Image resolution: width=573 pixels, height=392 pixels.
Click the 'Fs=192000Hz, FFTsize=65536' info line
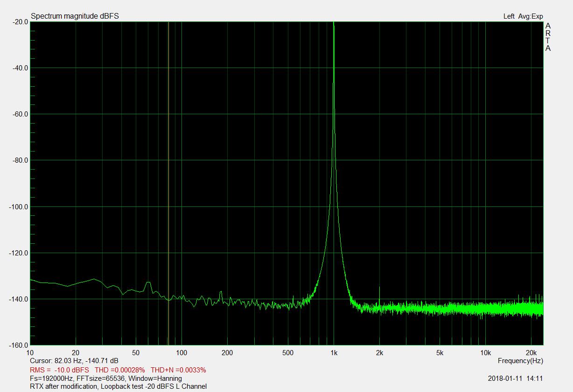pyautogui.click(x=77, y=378)
